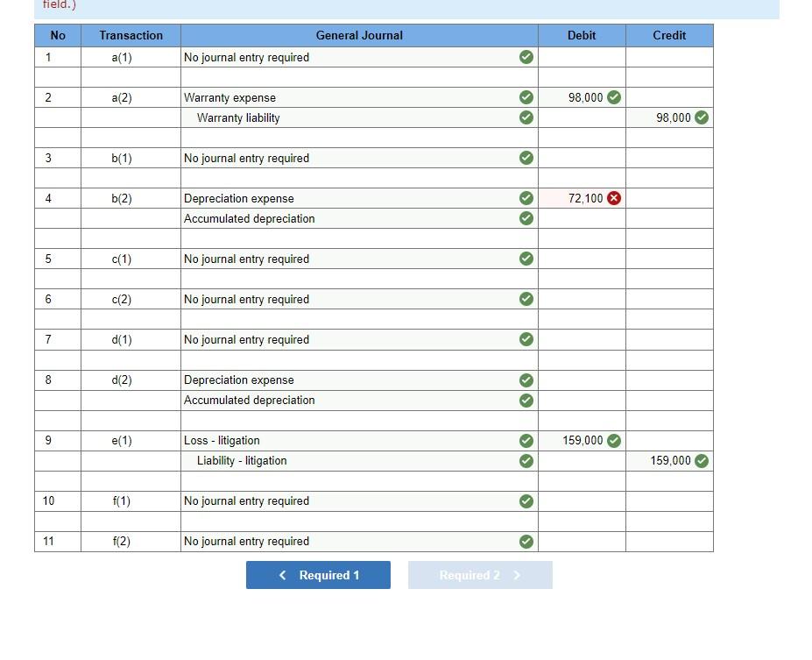Click the check icon in the f(2) row
This screenshot has height=660, width=812.
pyautogui.click(x=526, y=542)
